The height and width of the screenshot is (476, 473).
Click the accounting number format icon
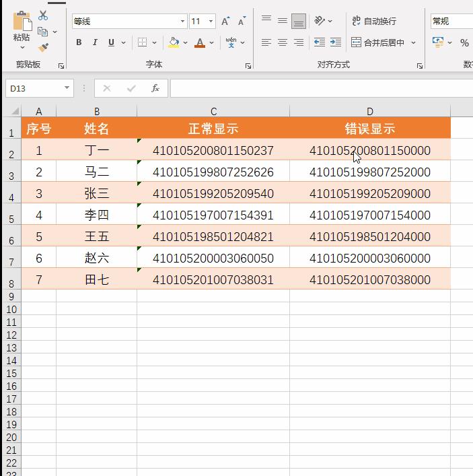[x=438, y=42]
